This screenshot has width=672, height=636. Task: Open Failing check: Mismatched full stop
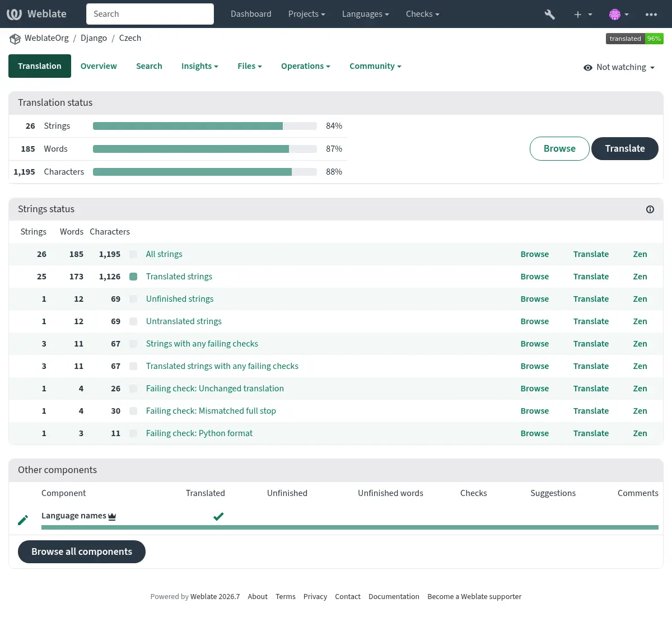tap(211, 411)
